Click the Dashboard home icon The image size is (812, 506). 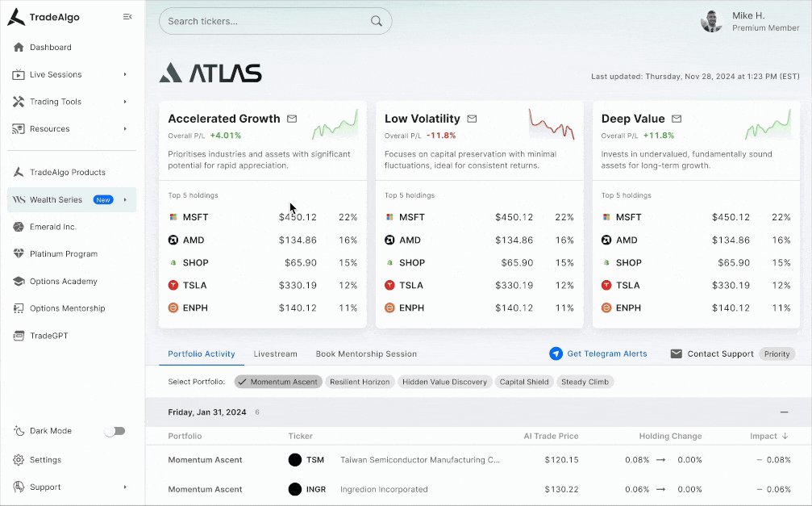[19, 47]
